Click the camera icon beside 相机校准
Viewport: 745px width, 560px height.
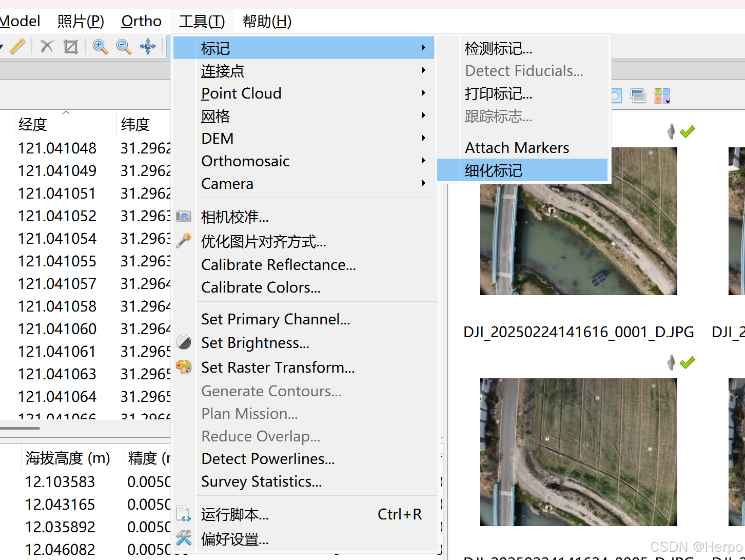tap(184, 216)
